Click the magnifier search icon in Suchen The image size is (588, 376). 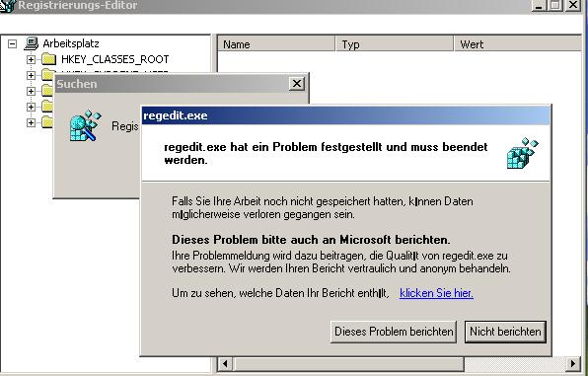(86, 125)
